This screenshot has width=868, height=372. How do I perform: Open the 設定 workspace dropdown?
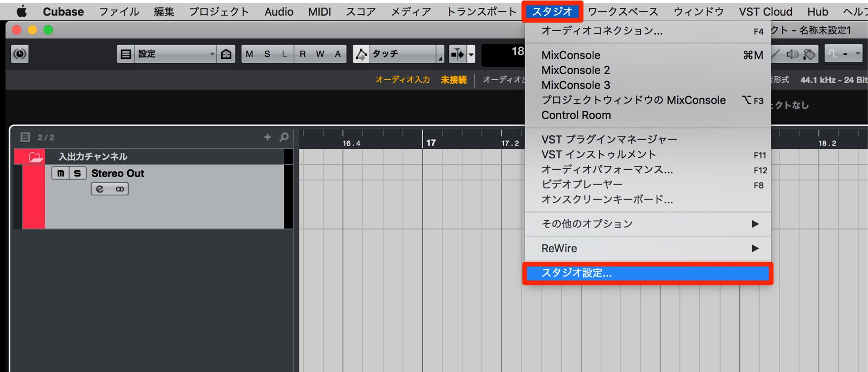(176, 54)
